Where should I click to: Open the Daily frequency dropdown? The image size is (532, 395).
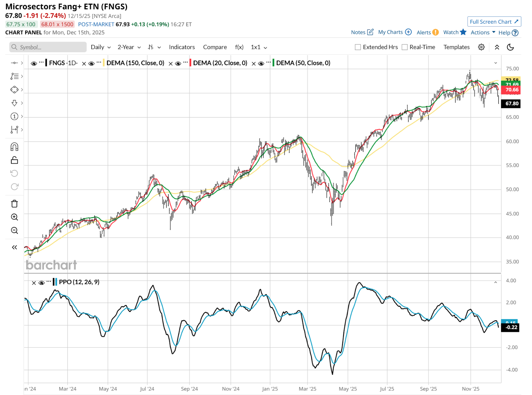(100, 47)
